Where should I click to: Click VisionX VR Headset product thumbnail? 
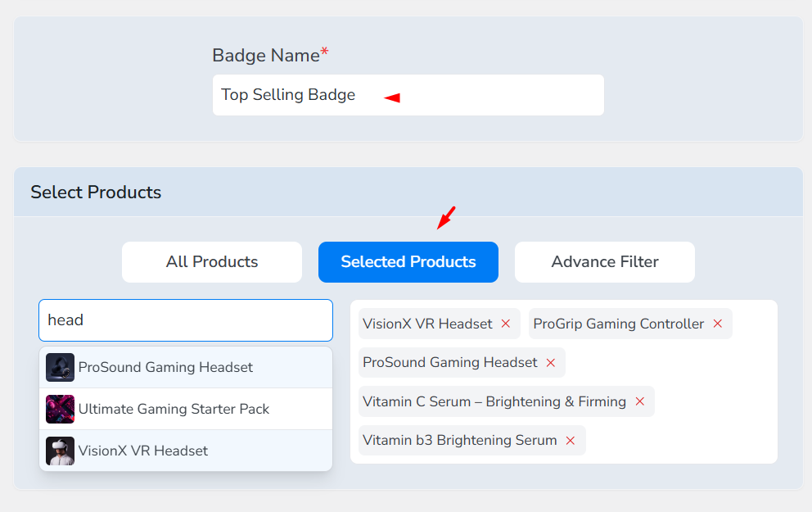[x=60, y=451]
